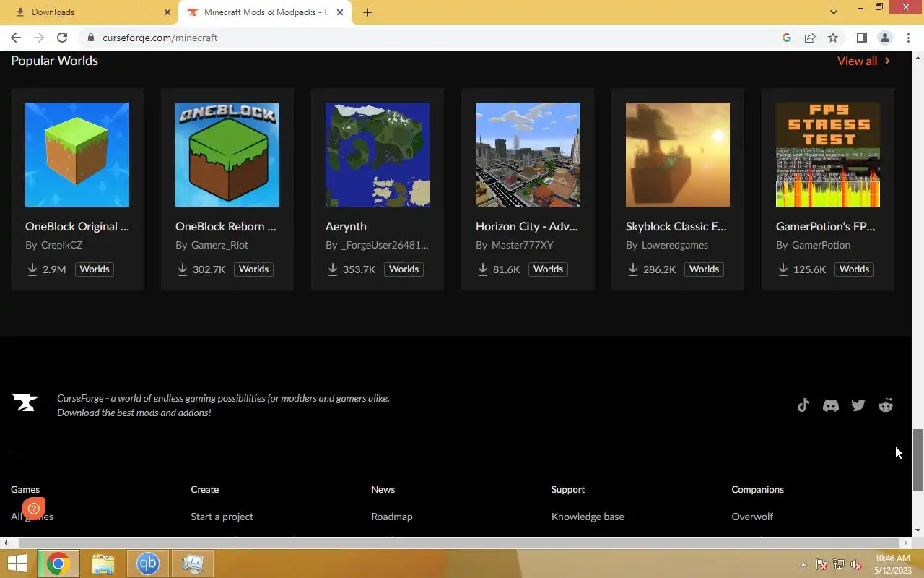Screen dimensions: 924x578
Task: Open Overwolf footer link
Action: tap(752, 517)
